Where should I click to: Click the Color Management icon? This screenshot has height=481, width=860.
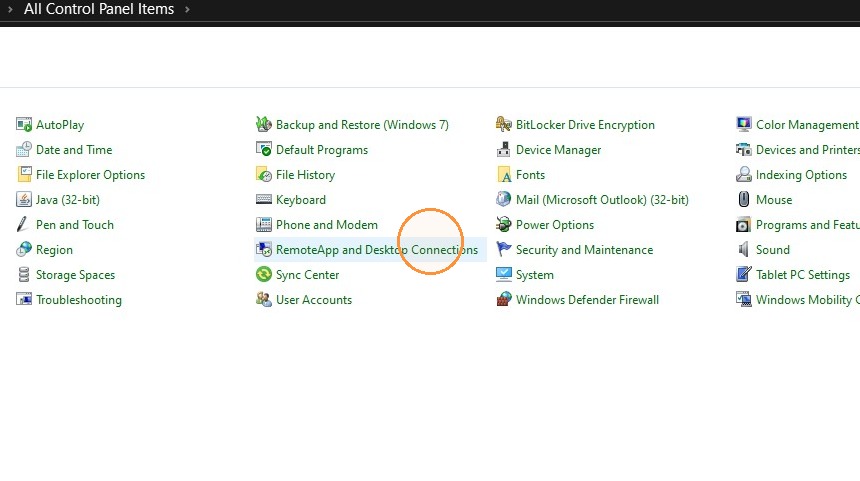pos(744,125)
